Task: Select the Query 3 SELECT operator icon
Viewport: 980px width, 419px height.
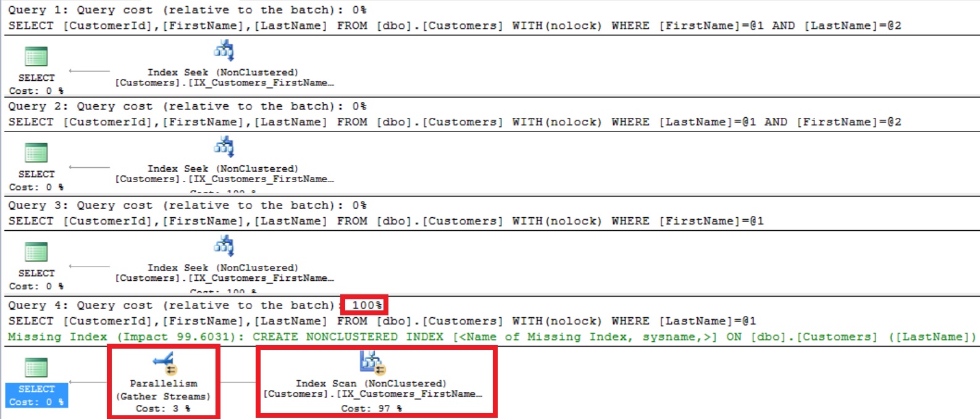Action: click(36, 252)
